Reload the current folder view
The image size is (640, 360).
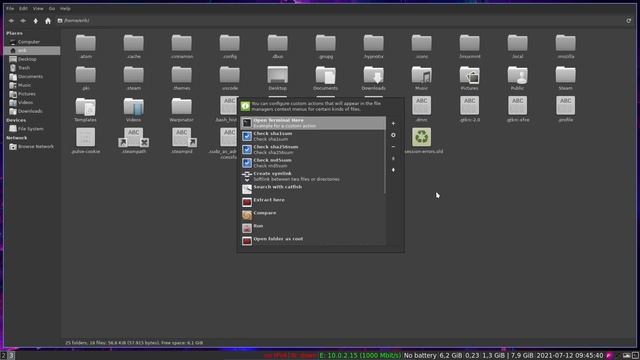click(x=629, y=21)
